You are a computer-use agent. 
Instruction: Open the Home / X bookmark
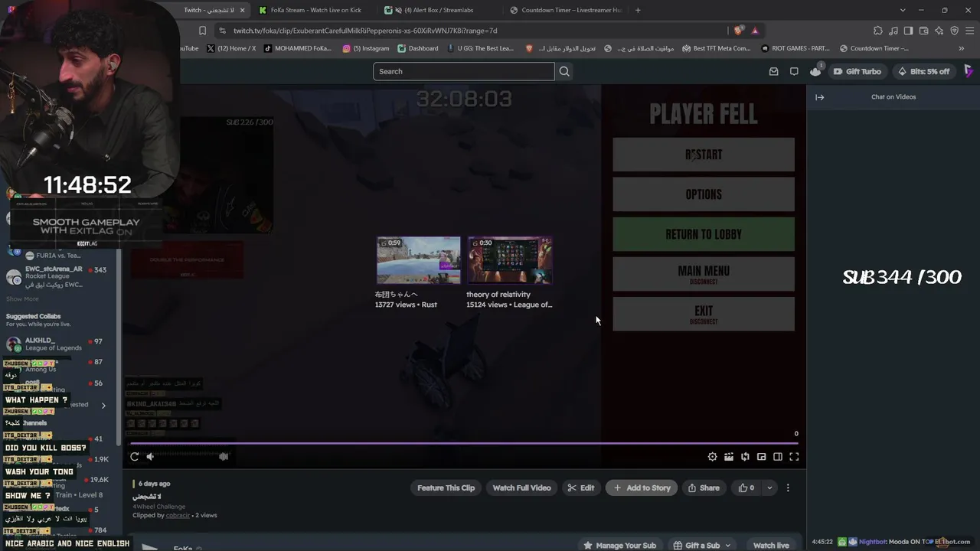[230, 48]
